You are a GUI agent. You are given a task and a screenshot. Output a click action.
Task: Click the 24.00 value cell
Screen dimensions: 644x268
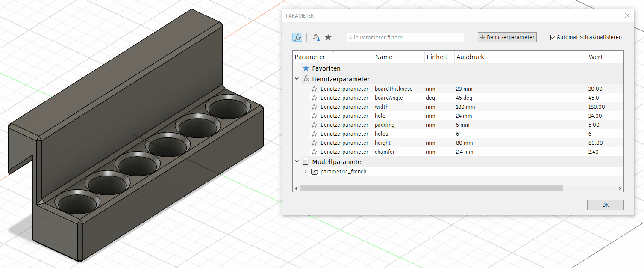click(x=595, y=116)
